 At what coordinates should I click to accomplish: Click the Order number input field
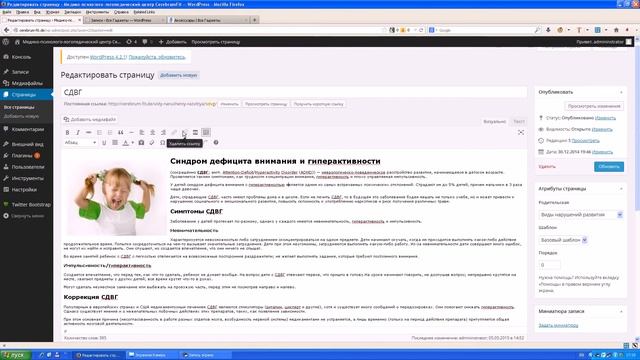(549, 265)
